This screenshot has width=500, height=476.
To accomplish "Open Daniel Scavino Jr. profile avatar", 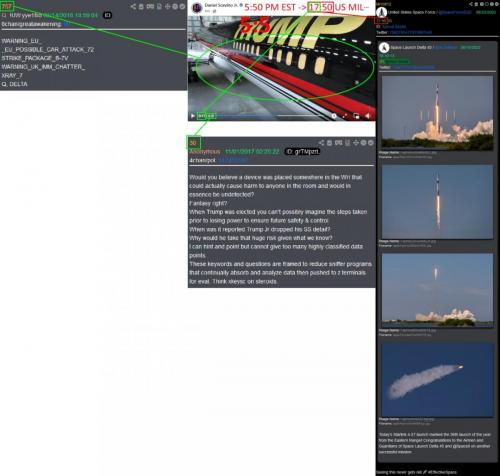I will pos(197,7).
